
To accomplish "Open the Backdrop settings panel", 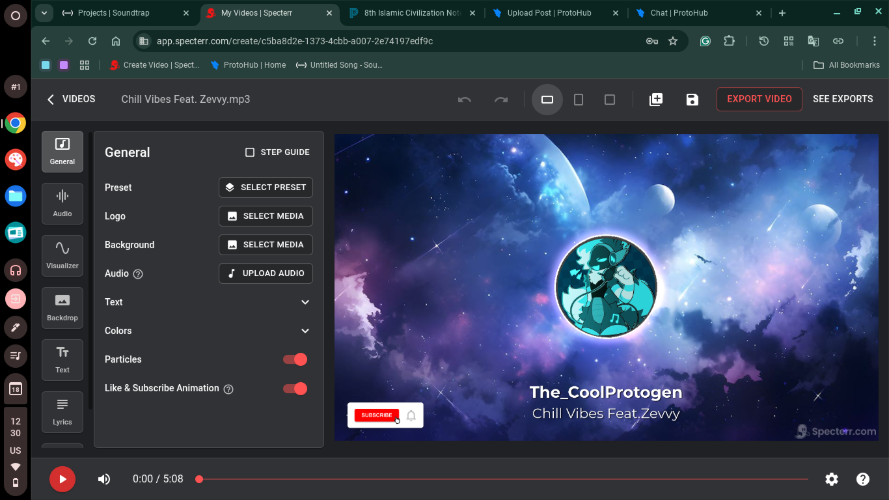I will pyautogui.click(x=62, y=307).
